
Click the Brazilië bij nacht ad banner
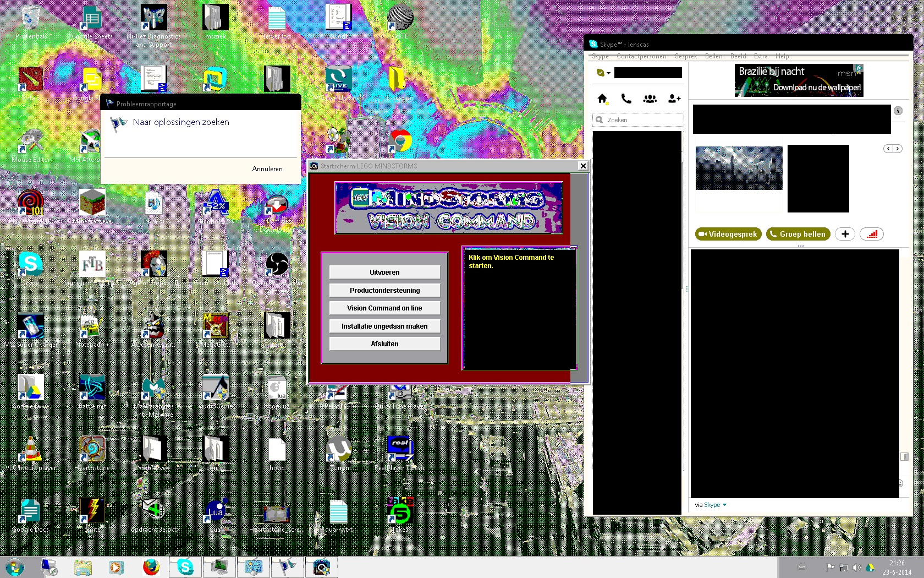pyautogui.click(x=799, y=80)
